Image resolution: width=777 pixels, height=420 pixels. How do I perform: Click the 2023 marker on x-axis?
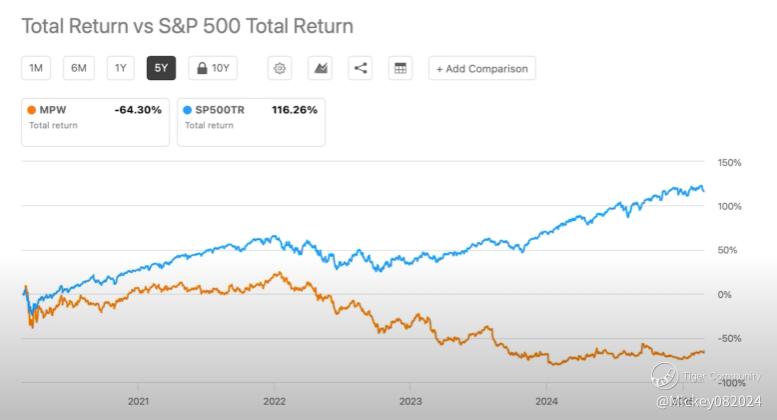tap(410, 401)
